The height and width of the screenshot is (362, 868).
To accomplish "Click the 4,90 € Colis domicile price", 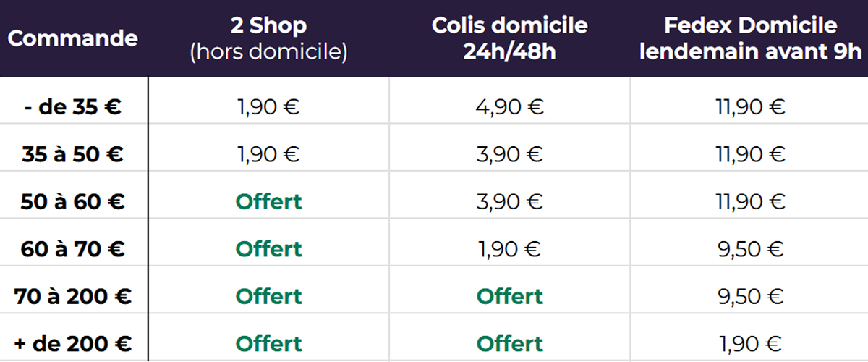I will pos(509,108).
